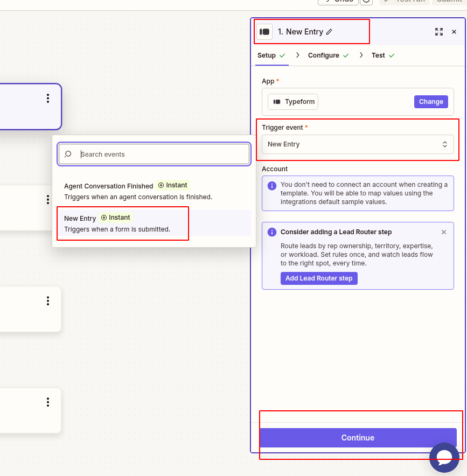Viewport: 467px width, 476px height.
Task: Click Add Lead Router step
Action: coord(319,278)
